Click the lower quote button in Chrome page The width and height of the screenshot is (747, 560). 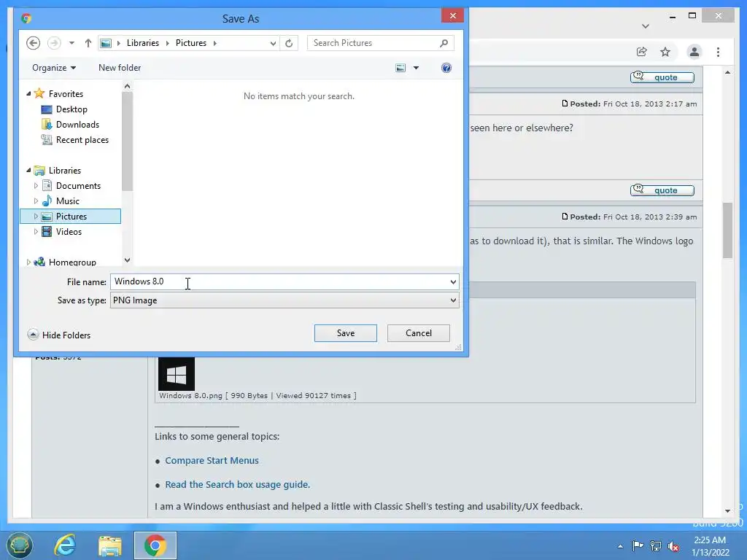(x=662, y=190)
